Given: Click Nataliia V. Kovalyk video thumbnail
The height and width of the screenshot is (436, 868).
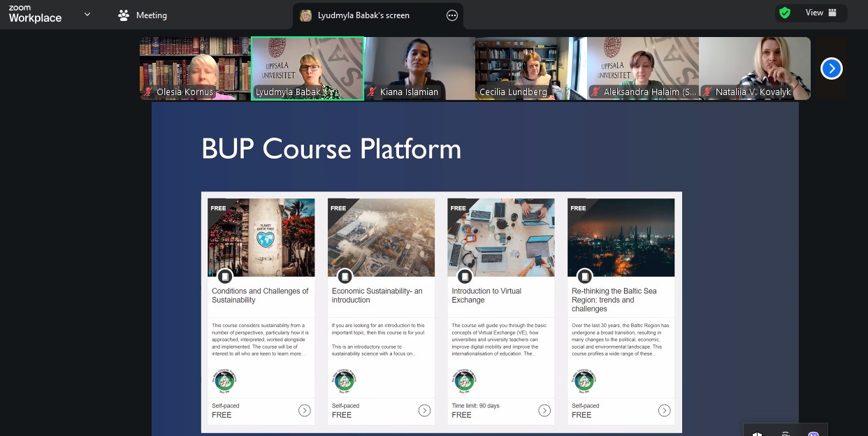Looking at the screenshot, I should tap(755, 68).
